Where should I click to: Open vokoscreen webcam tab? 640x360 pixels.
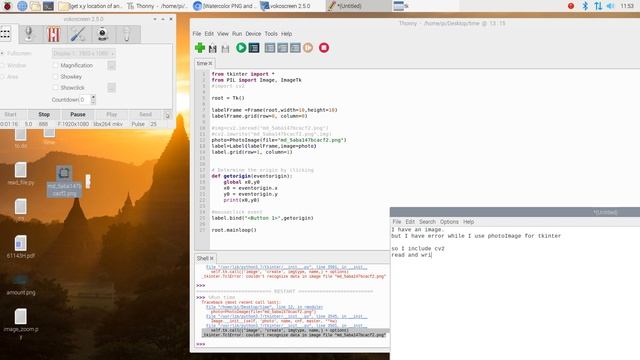(102, 34)
